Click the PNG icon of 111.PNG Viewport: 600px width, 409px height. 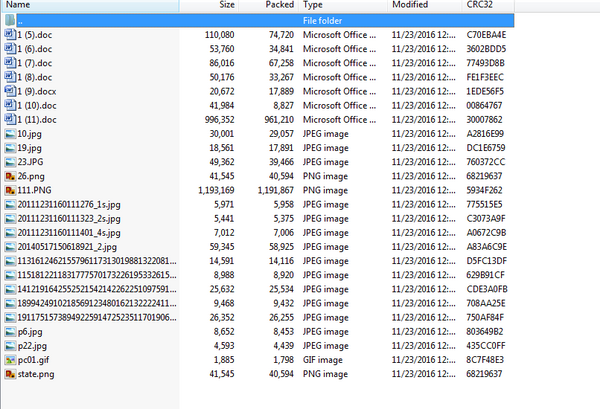coord(10,190)
